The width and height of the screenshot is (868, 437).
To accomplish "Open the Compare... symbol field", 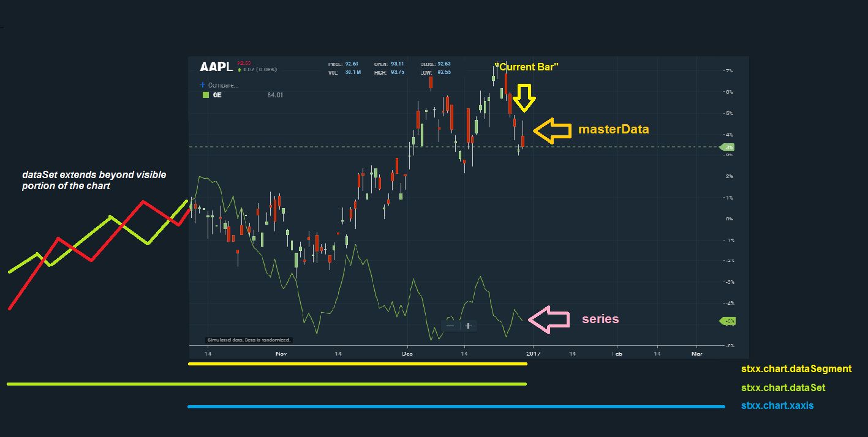I will pos(224,85).
